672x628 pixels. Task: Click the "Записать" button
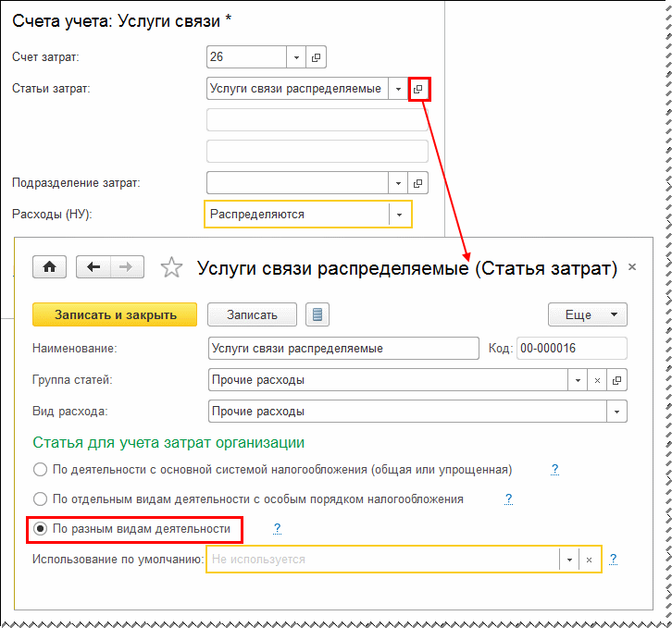coord(252,314)
